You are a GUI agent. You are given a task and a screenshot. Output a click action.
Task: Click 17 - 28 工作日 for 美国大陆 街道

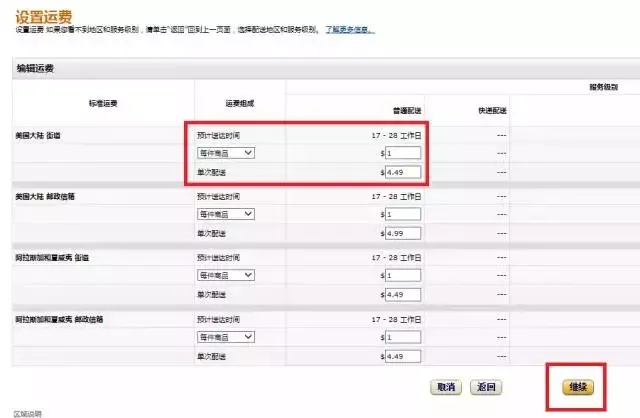(x=396, y=136)
